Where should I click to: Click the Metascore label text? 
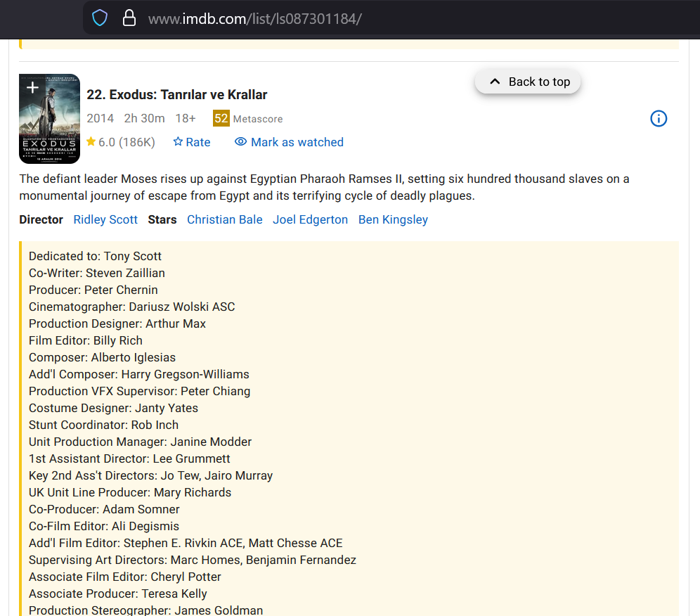(x=258, y=119)
